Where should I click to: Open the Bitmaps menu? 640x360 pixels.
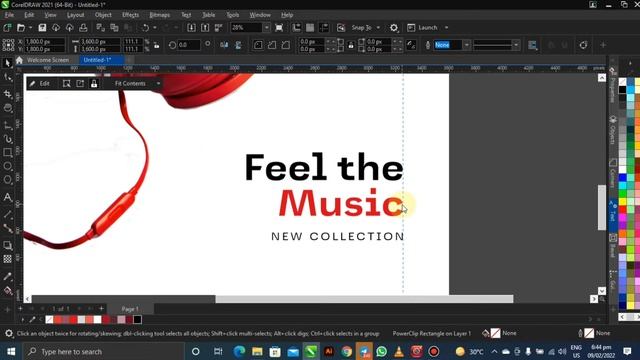160,15
